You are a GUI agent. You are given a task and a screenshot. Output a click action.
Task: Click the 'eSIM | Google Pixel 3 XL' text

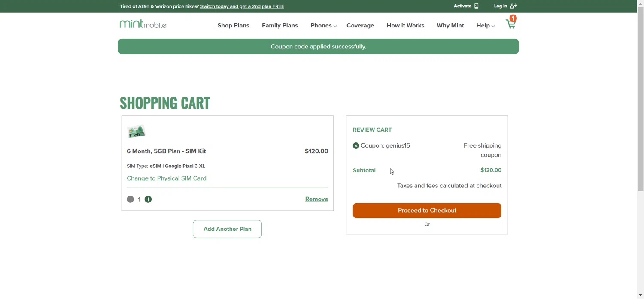click(x=177, y=166)
